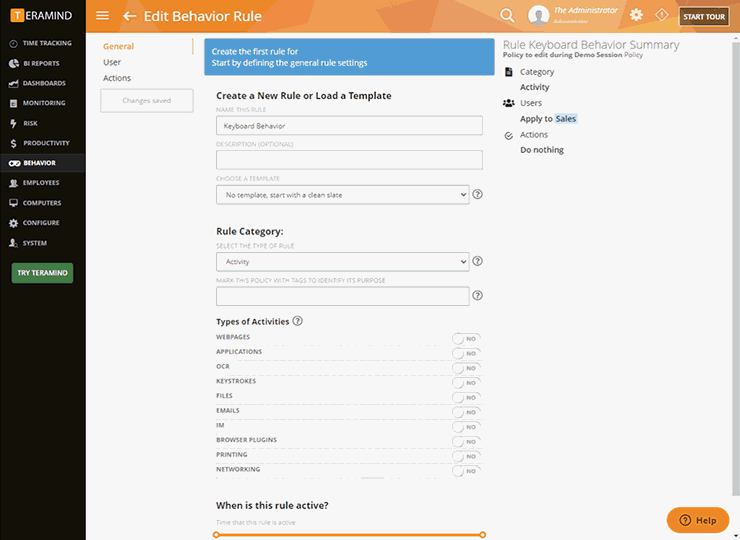The width and height of the screenshot is (740, 540).
Task: Click the help icon next to template dropdown
Action: (x=478, y=194)
